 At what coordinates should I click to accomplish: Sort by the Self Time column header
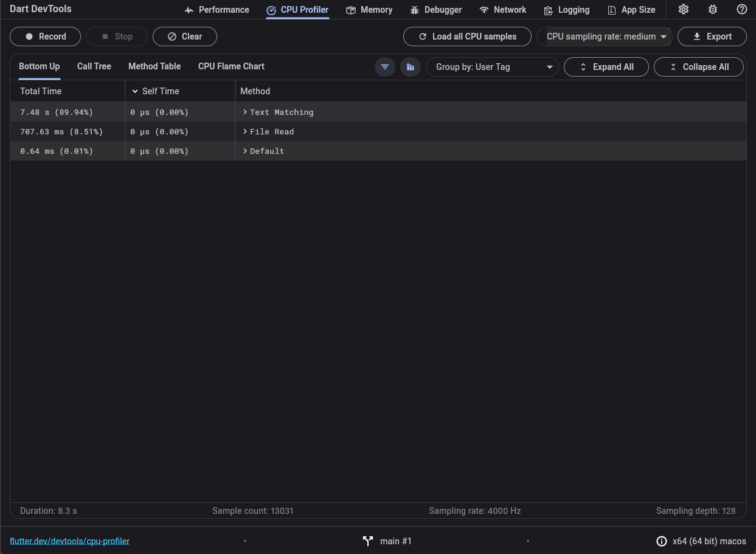161,91
